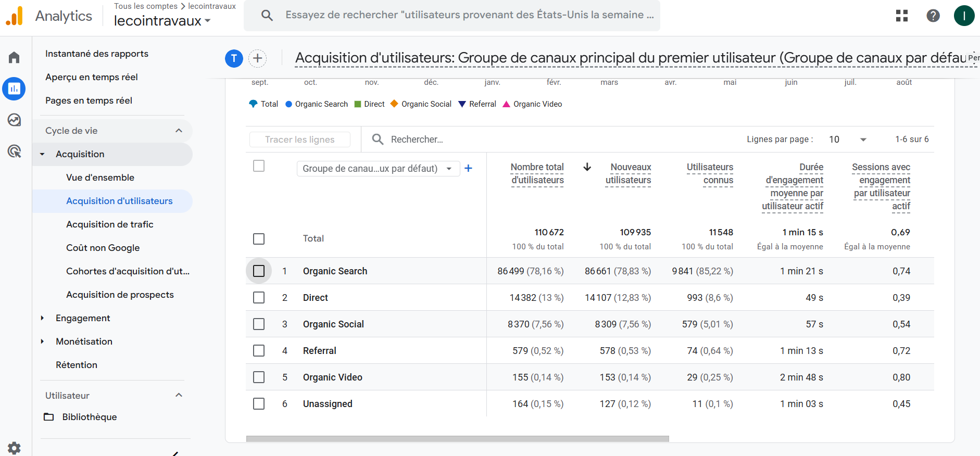The height and width of the screenshot is (456, 980).
Task: Click the Bibliothèque link
Action: coord(89,417)
